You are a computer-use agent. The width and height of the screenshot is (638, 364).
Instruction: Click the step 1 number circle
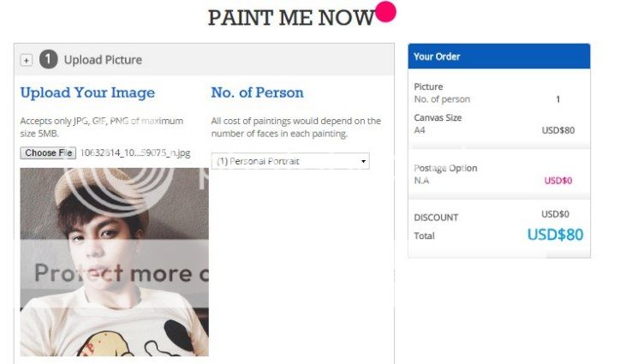[x=49, y=59]
